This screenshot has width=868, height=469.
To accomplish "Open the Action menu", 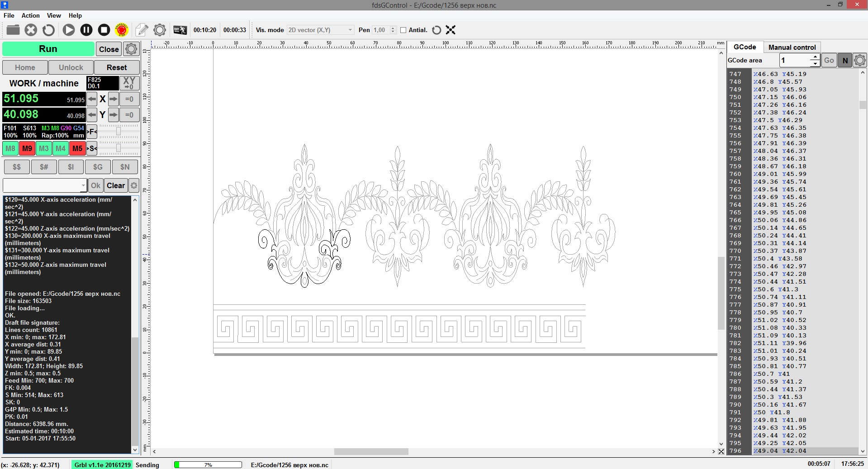I will (31, 15).
